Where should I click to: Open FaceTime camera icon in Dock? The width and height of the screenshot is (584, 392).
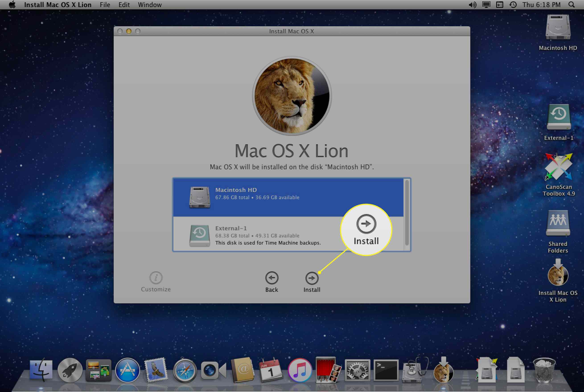click(214, 370)
